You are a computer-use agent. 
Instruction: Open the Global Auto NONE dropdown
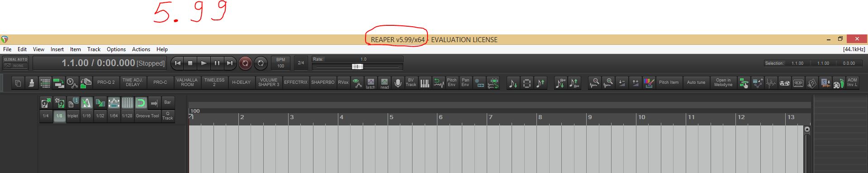(x=16, y=66)
